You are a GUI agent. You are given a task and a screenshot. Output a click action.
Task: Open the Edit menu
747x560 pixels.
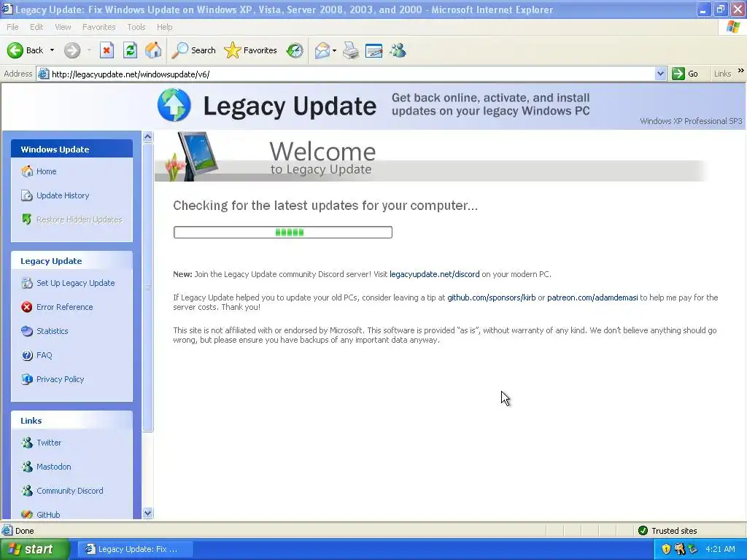coord(36,27)
